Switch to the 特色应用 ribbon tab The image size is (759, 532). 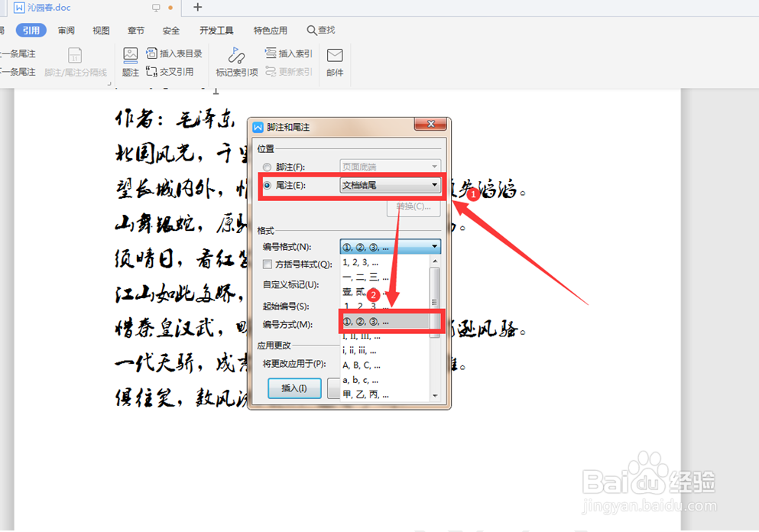tap(270, 31)
